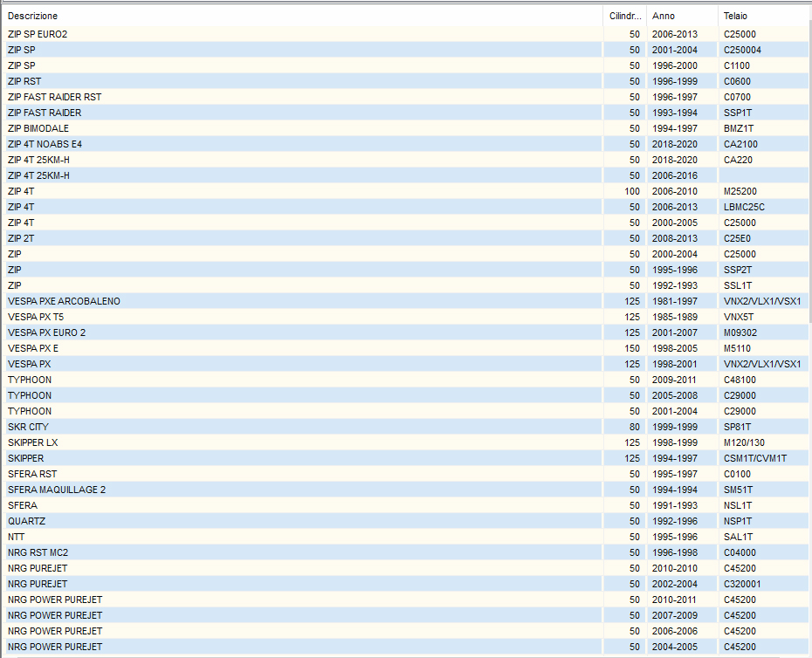Select SFERA with frame NSL1T

(405, 505)
